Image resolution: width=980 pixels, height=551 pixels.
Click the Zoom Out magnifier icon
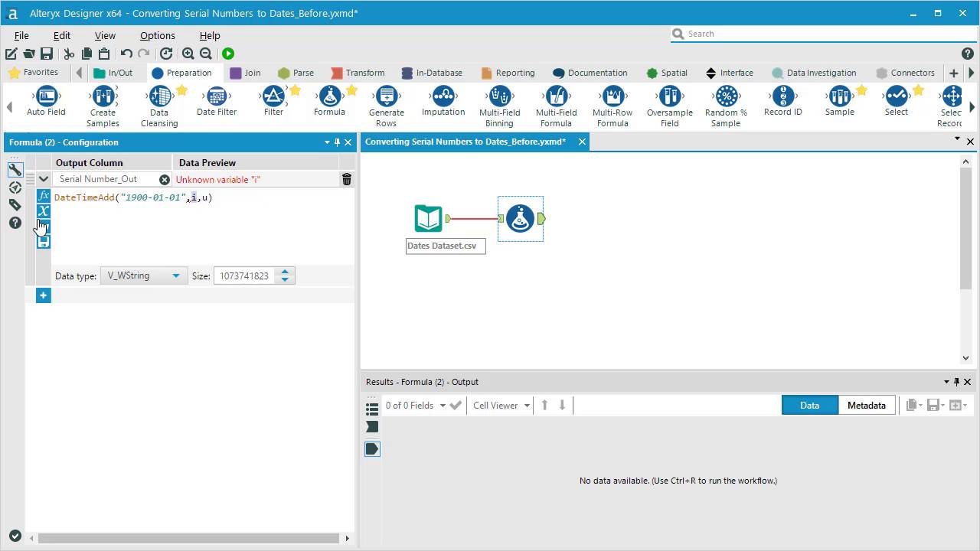coord(206,54)
